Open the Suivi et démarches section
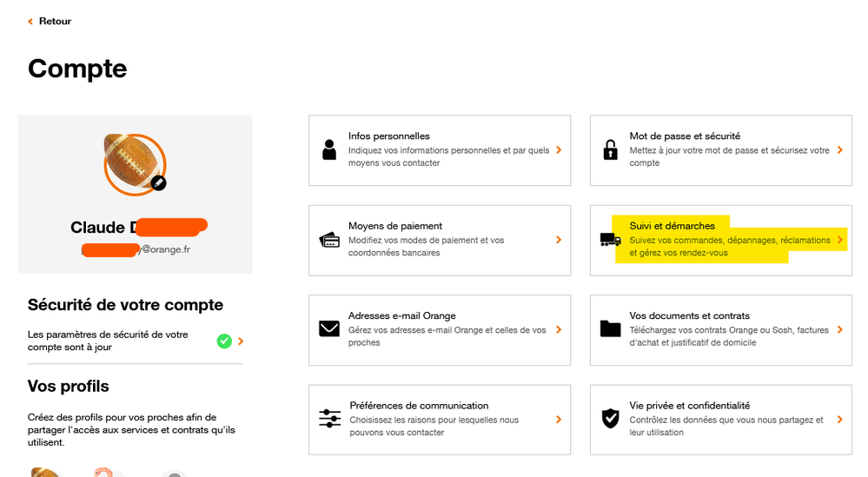 pyautogui.click(x=721, y=240)
